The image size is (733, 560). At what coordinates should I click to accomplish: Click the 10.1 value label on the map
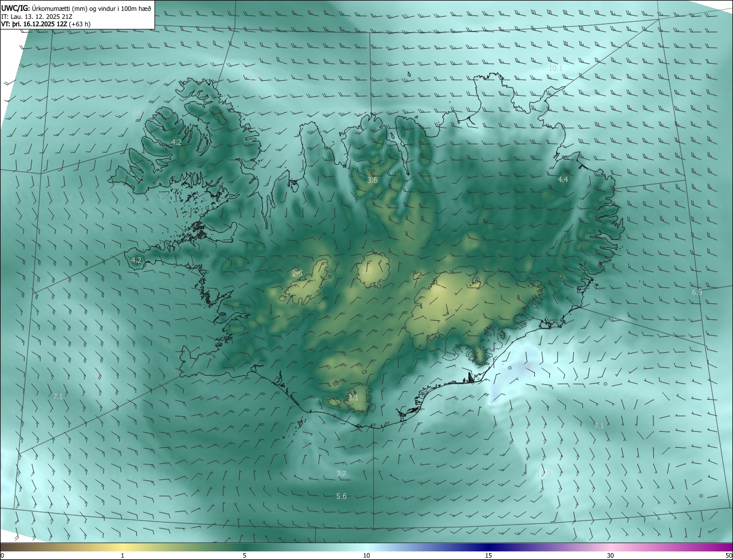click(555, 69)
